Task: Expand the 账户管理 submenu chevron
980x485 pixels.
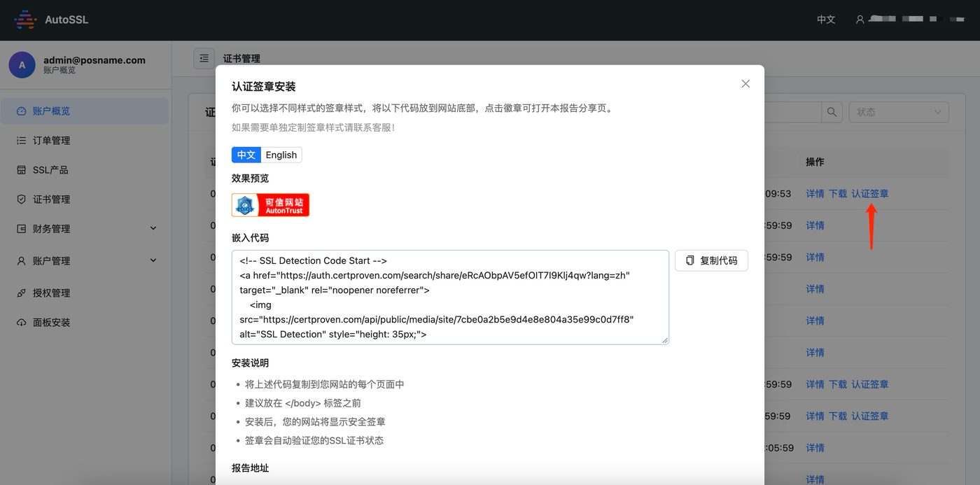Action: (x=153, y=261)
